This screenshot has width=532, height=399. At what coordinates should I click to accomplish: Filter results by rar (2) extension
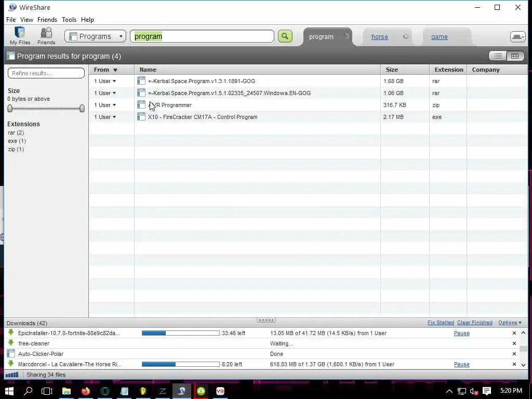(x=16, y=132)
